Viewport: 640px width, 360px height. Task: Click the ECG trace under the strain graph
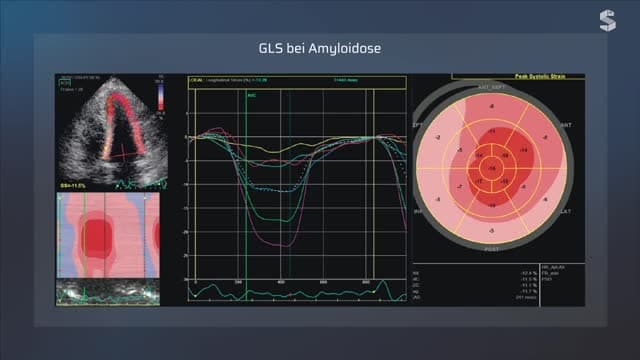point(297,291)
